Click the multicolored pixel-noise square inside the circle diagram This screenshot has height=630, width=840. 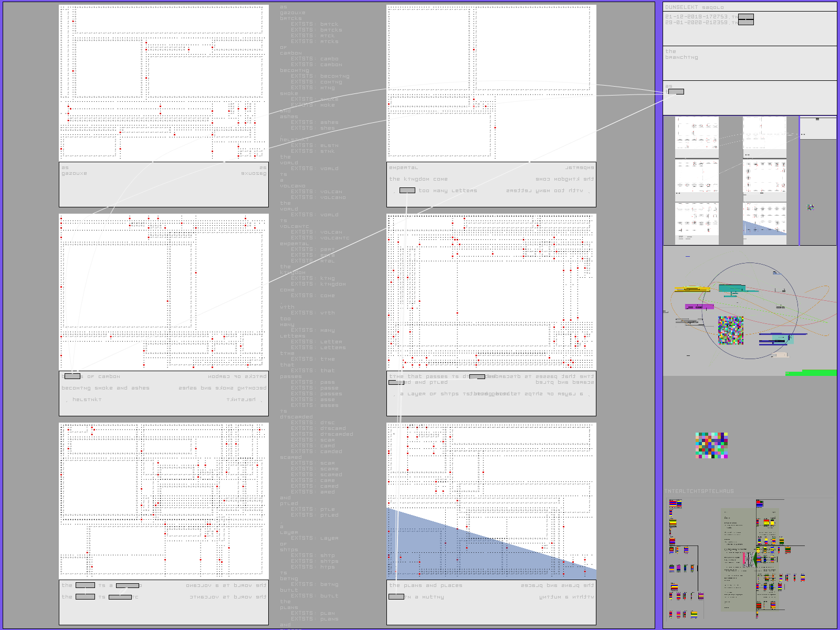(x=730, y=330)
